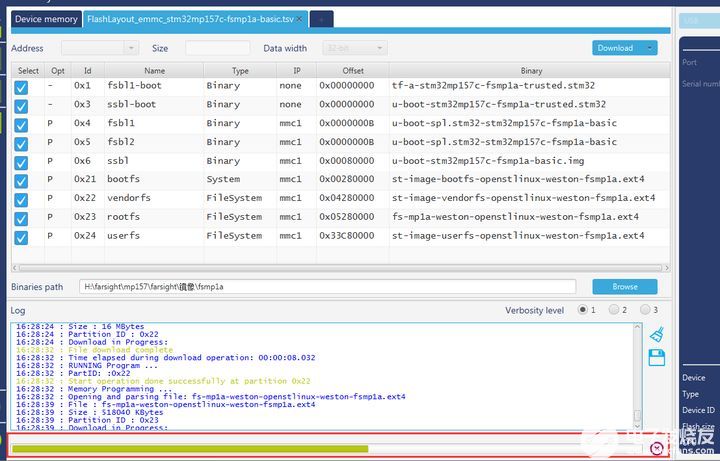Toggle the rootfs partition checkbox

pos(22,217)
